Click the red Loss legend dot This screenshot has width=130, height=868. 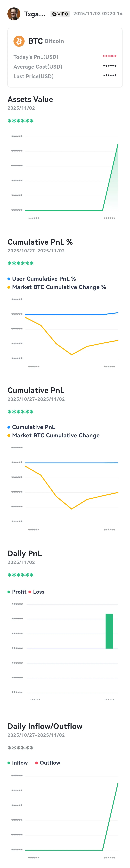click(x=30, y=592)
